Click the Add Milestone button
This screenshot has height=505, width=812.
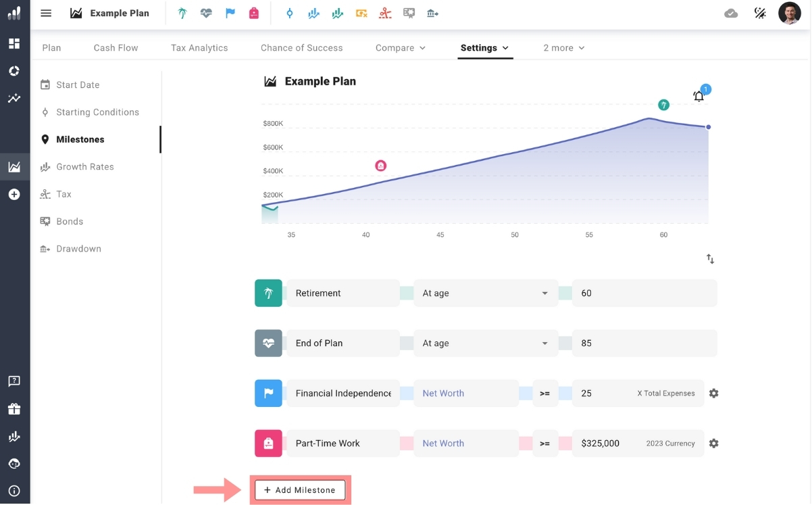tap(300, 490)
